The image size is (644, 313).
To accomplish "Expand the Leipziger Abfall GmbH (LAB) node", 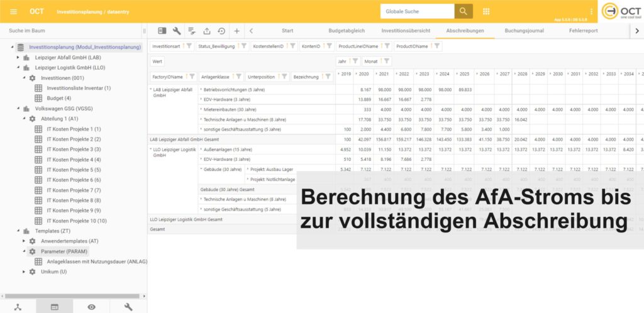I will pos(18,57).
